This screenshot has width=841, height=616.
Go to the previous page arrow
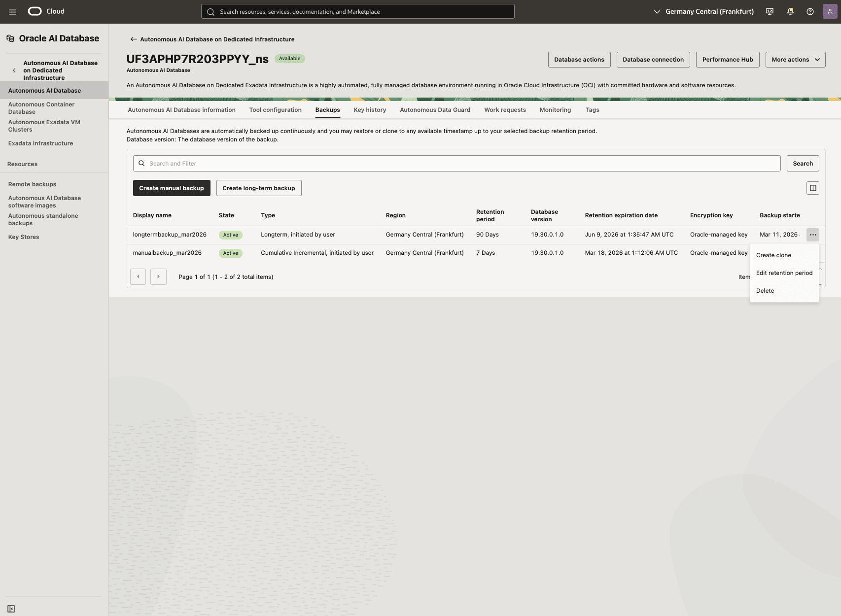(x=138, y=276)
